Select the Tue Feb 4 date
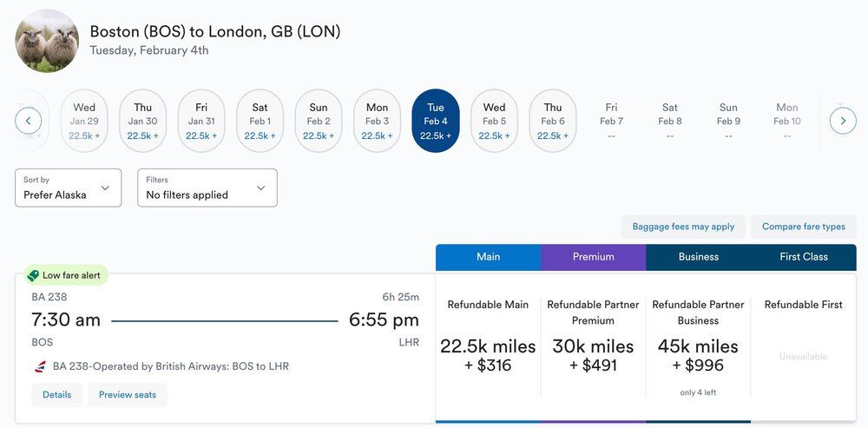The width and height of the screenshot is (868, 428). (x=436, y=121)
